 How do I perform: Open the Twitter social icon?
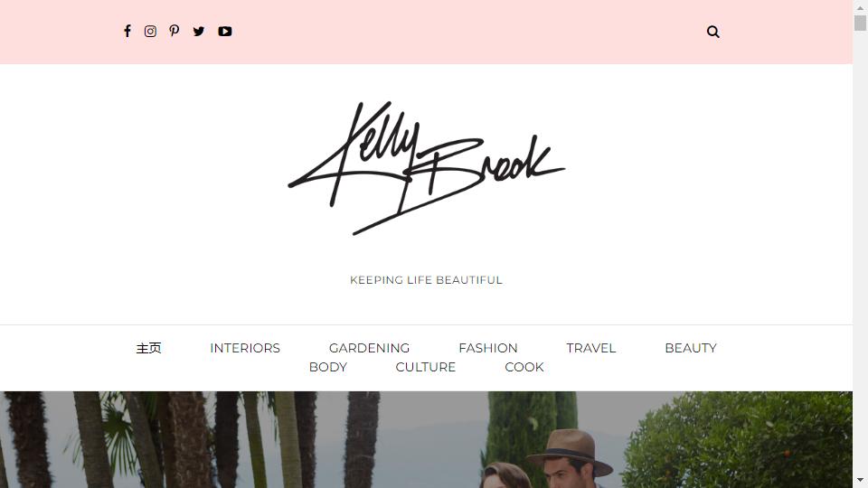point(199,31)
